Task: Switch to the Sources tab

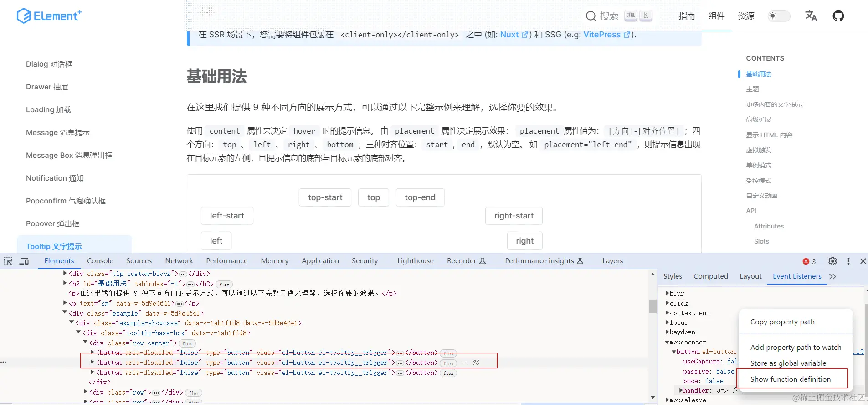Action: (x=139, y=261)
